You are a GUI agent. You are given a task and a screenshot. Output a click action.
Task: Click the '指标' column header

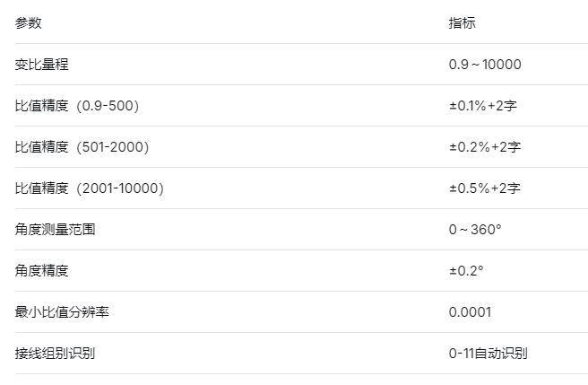point(463,23)
